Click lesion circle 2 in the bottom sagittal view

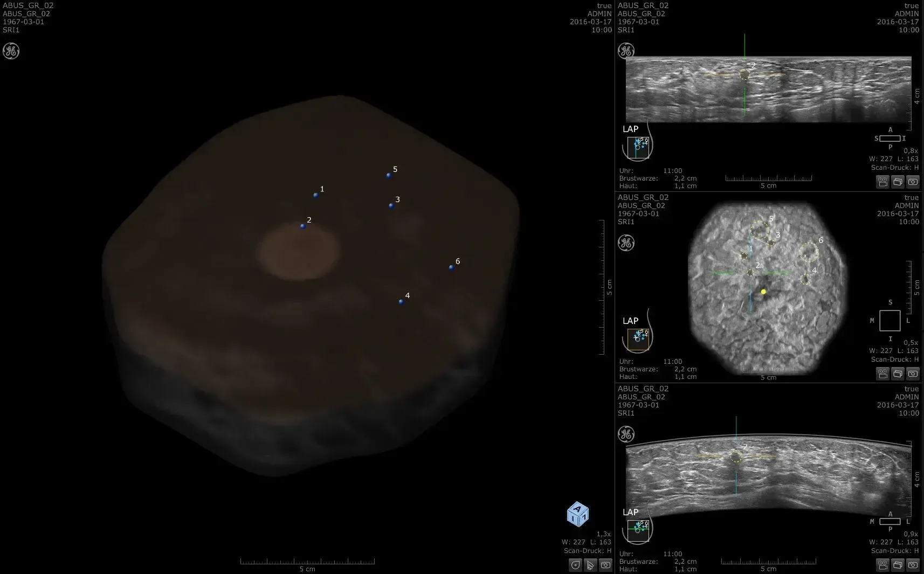point(736,457)
